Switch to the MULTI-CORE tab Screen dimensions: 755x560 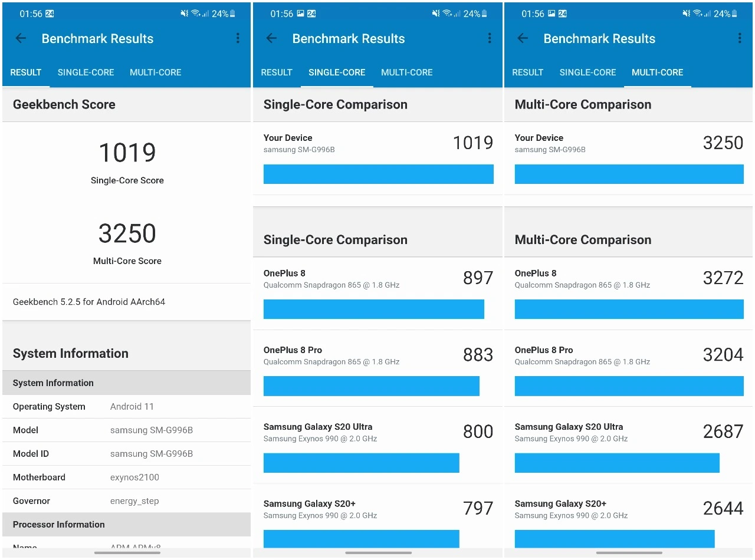tap(155, 72)
